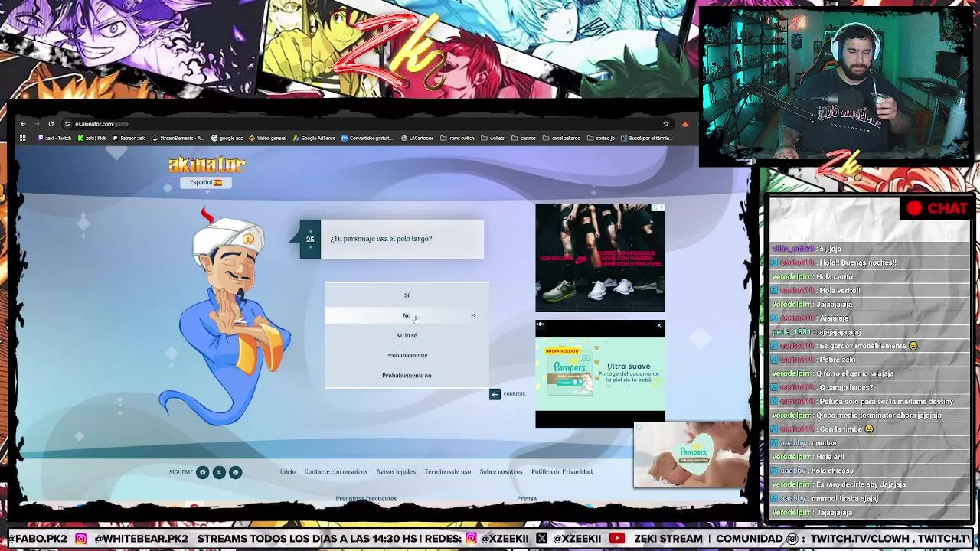Click the floating Pampers baby ad
The width and height of the screenshot is (980, 551).
[692, 457]
